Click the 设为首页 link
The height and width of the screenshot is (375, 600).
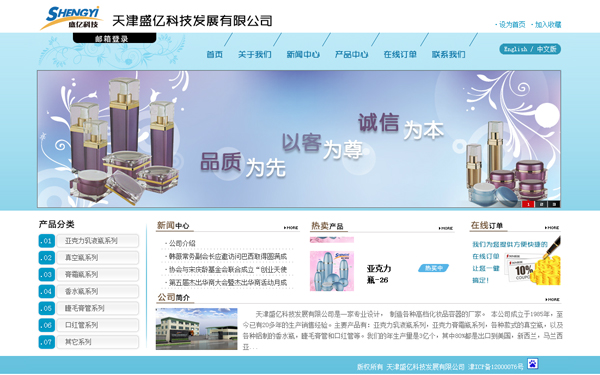pos(510,24)
